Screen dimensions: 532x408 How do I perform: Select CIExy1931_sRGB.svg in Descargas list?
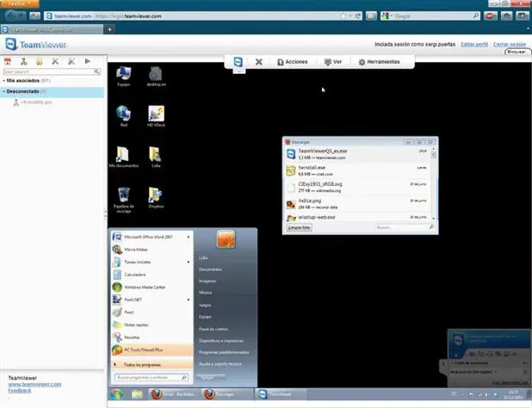(x=357, y=187)
